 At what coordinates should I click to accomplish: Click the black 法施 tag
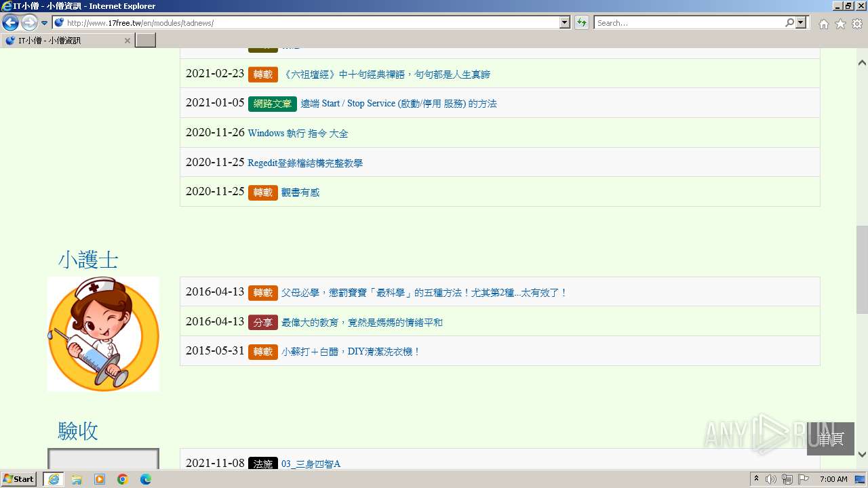263,464
